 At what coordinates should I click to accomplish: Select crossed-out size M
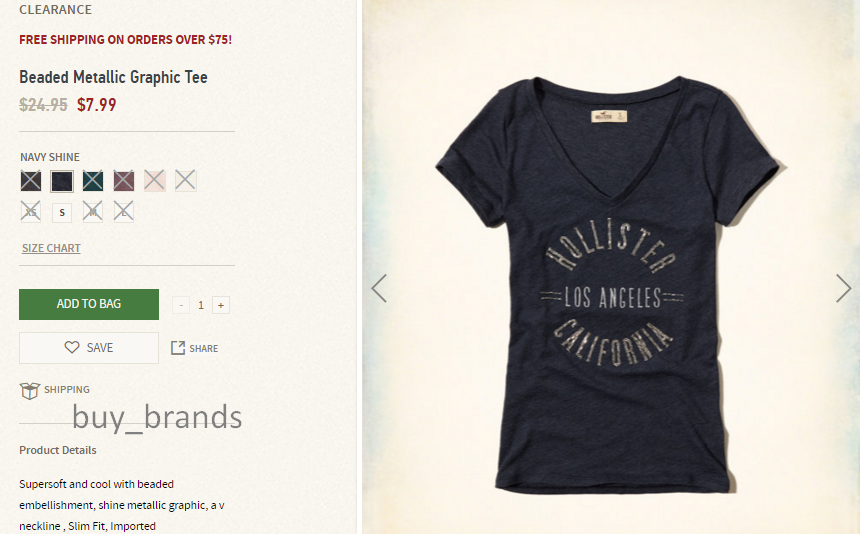click(93, 212)
